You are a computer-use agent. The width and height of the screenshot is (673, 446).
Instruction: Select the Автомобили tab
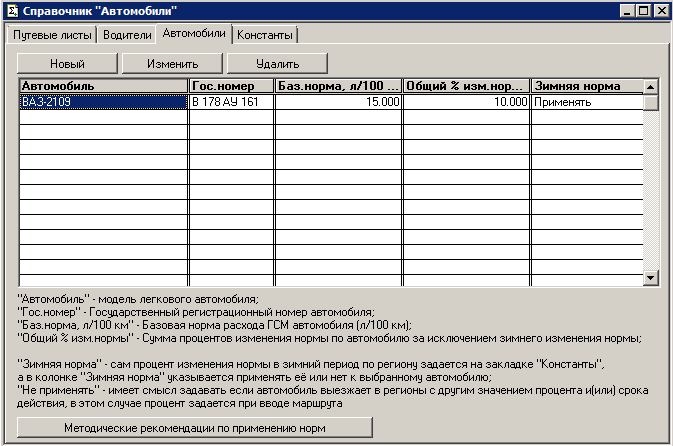click(194, 33)
